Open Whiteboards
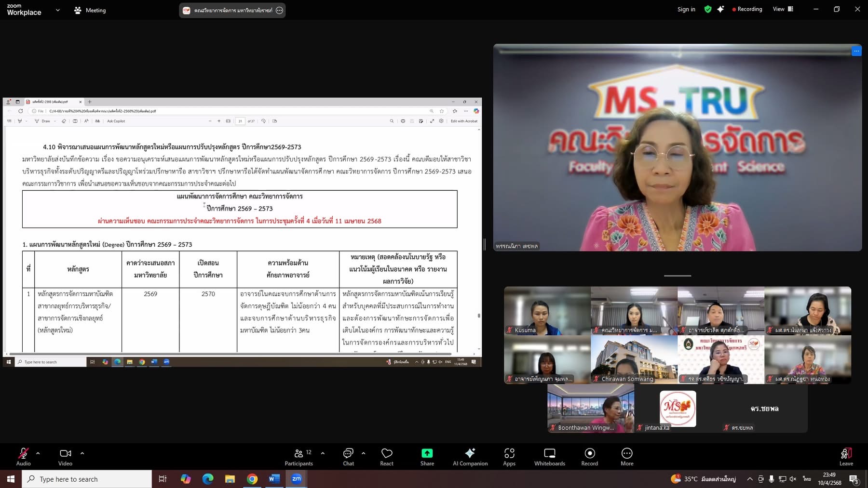Screen dimensions: 868x488 (549, 457)
